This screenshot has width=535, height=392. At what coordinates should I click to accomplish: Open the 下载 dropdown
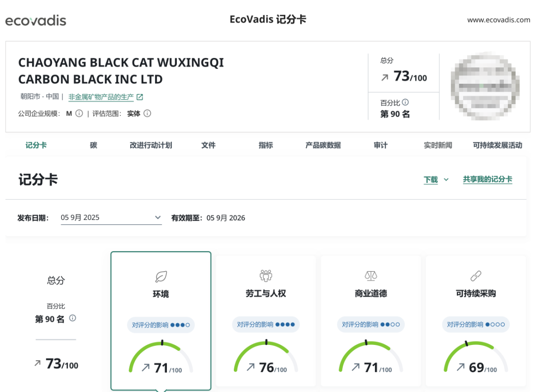point(435,180)
